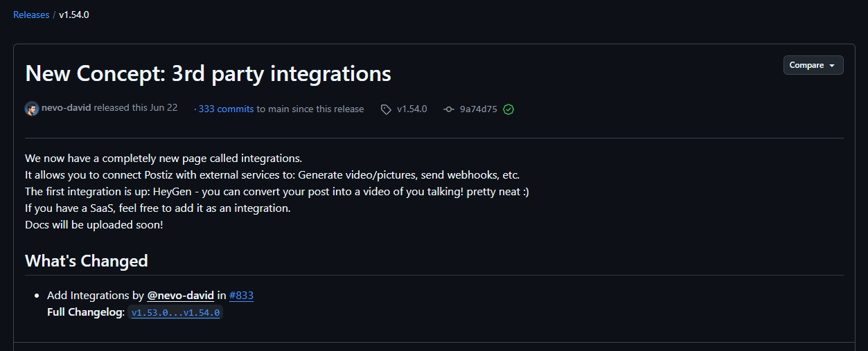868x351 pixels.
Task: Open the Releases breadcrumb link
Action: click(x=31, y=15)
